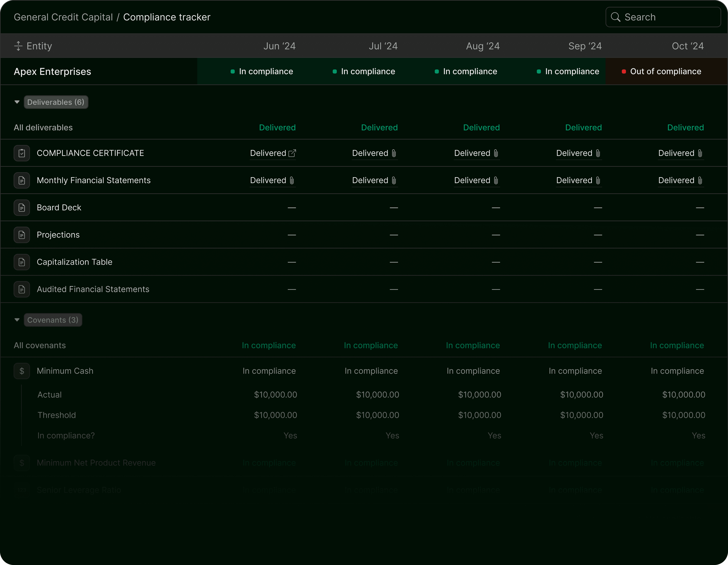Viewport: 728px width, 565px height.
Task: Click the Minimum Cash dollar icon
Action: pyautogui.click(x=22, y=371)
